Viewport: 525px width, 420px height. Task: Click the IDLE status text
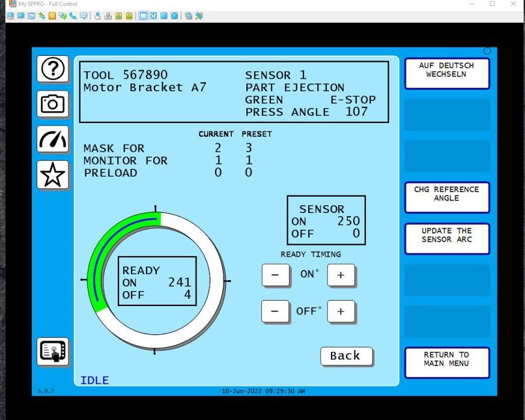[95, 380]
